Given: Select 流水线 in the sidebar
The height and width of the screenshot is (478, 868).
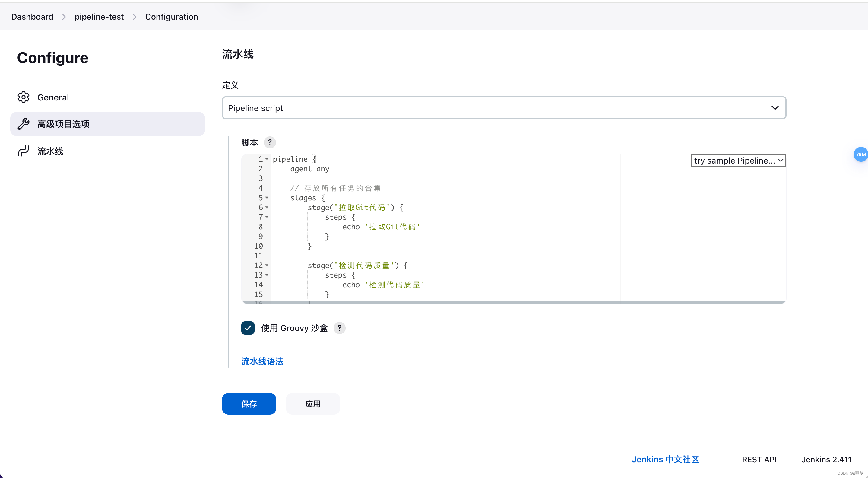Looking at the screenshot, I should click(x=107, y=151).
